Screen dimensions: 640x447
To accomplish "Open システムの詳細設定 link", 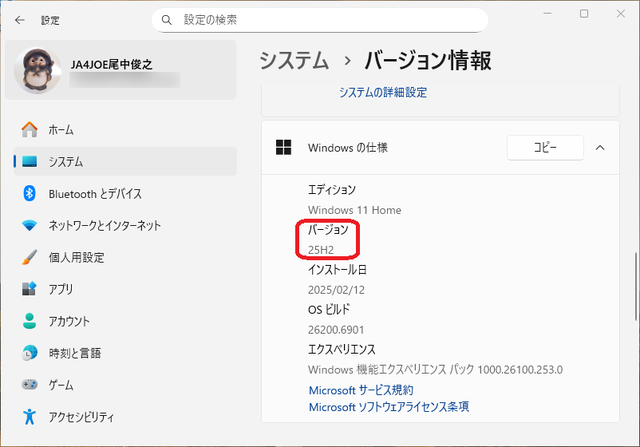I will coord(383,92).
